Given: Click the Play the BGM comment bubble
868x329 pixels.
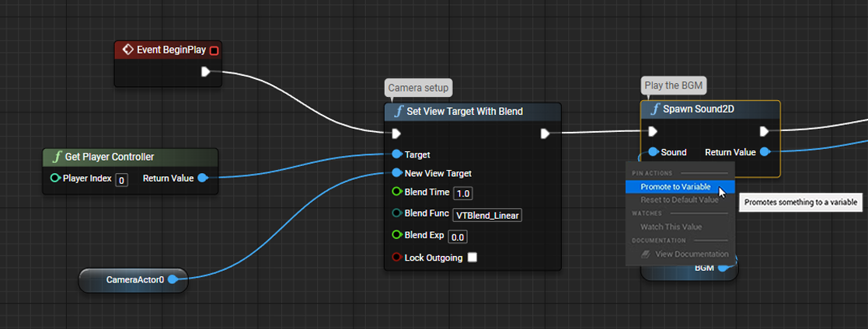Looking at the screenshot, I should (674, 85).
